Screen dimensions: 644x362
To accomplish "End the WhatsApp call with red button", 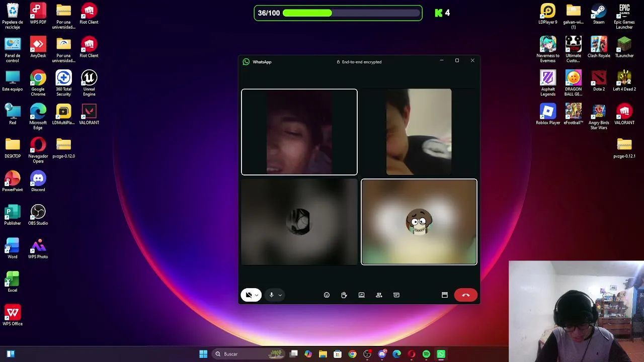I will (466, 295).
